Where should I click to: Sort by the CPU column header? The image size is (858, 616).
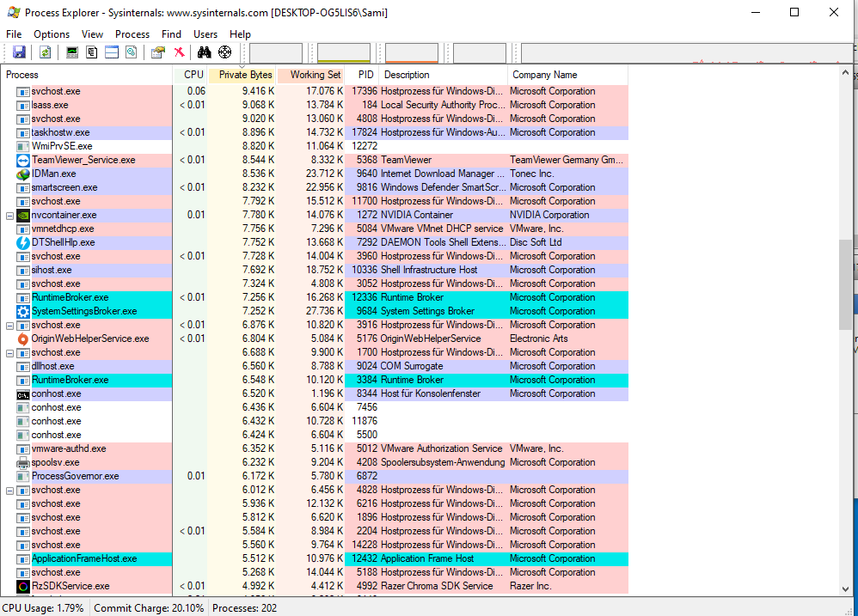(x=190, y=75)
